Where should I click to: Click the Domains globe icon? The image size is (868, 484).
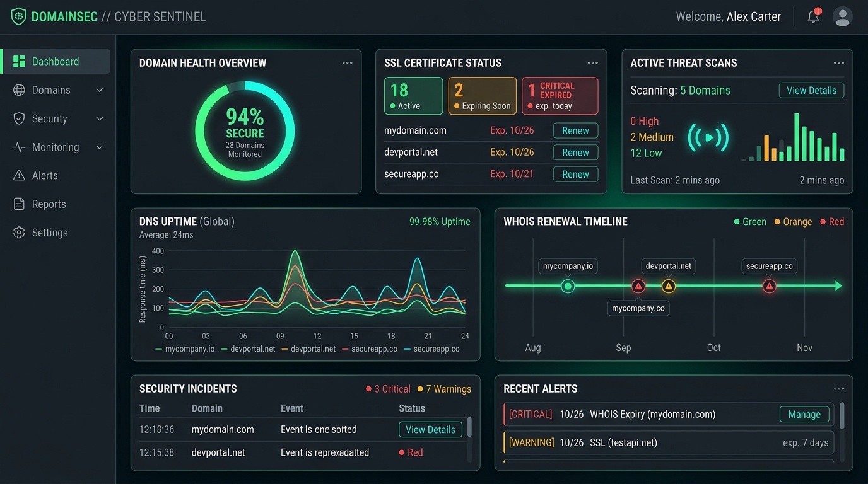point(19,90)
